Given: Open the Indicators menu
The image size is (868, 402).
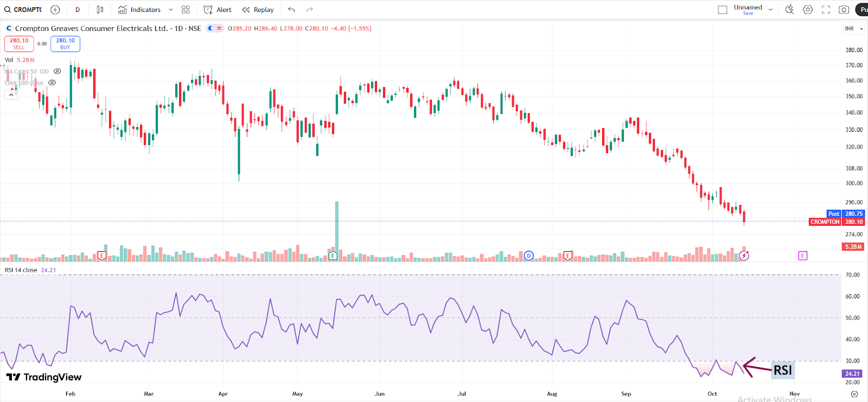Looking at the screenshot, I should pyautogui.click(x=139, y=10).
